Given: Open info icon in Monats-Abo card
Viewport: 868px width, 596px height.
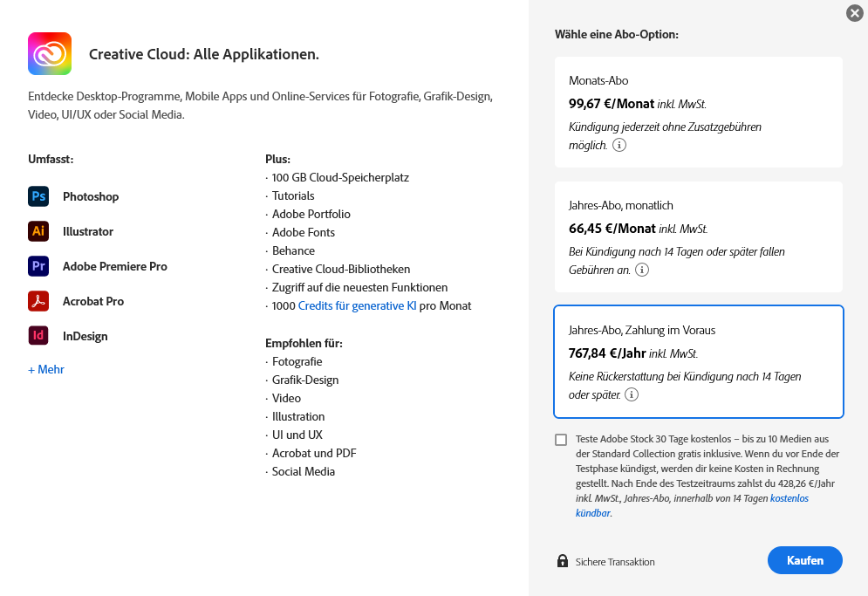Looking at the screenshot, I should (x=619, y=145).
